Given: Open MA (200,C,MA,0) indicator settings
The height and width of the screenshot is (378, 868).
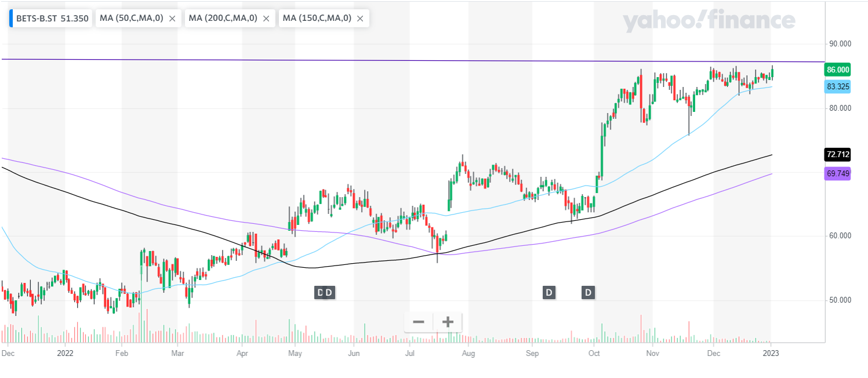Looking at the screenshot, I should 223,19.
